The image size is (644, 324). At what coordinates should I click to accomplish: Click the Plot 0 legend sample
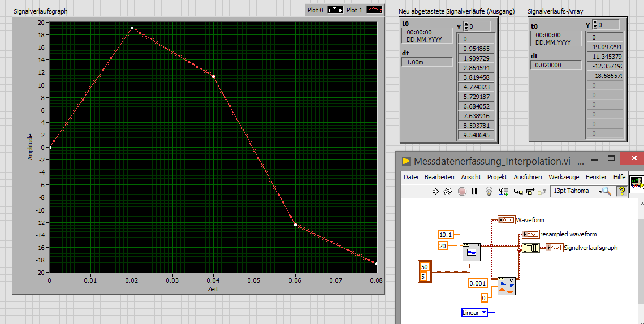click(336, 10)
